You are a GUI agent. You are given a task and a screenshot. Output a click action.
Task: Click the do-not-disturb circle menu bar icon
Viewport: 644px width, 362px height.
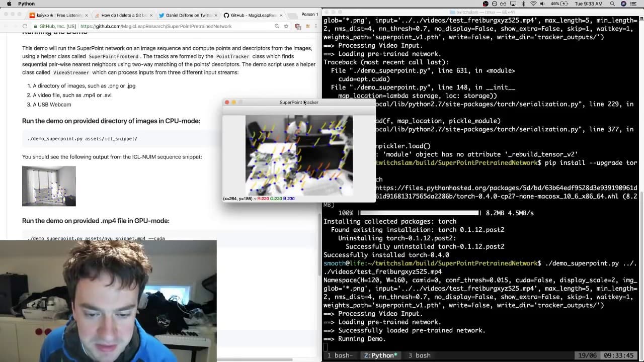(x=495, y=4)
